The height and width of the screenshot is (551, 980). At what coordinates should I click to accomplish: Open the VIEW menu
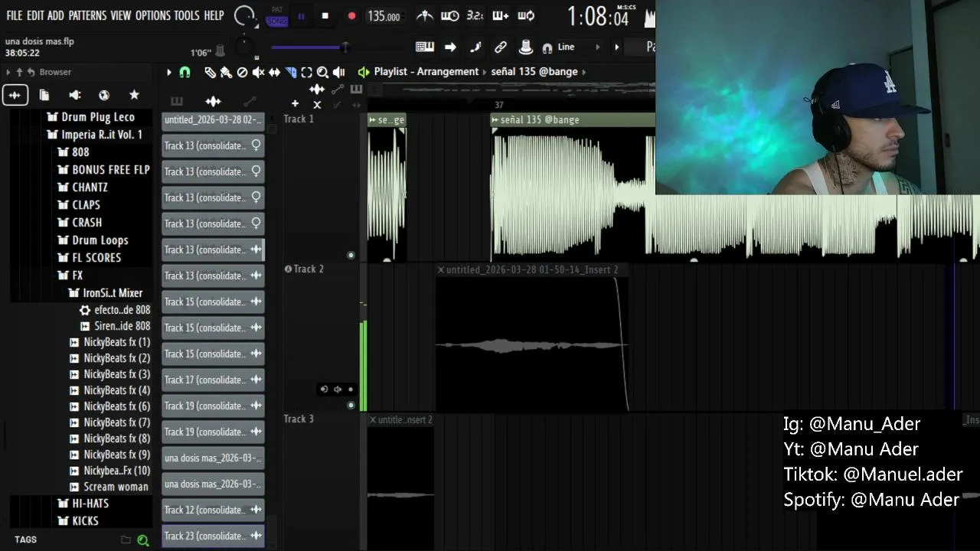(x=121, y=15)
